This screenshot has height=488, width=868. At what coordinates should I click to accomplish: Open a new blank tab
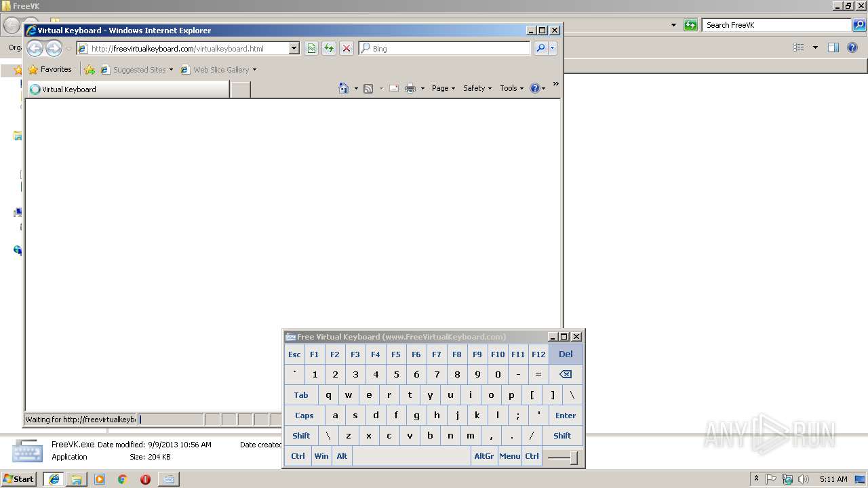pyautogui.click(x=240, y=89)
